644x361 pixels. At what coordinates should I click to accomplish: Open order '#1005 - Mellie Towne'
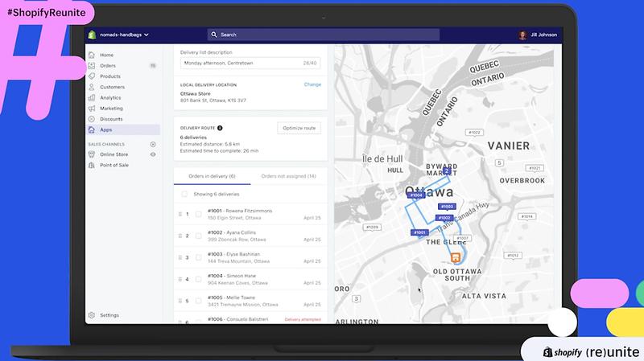[231, 297]
